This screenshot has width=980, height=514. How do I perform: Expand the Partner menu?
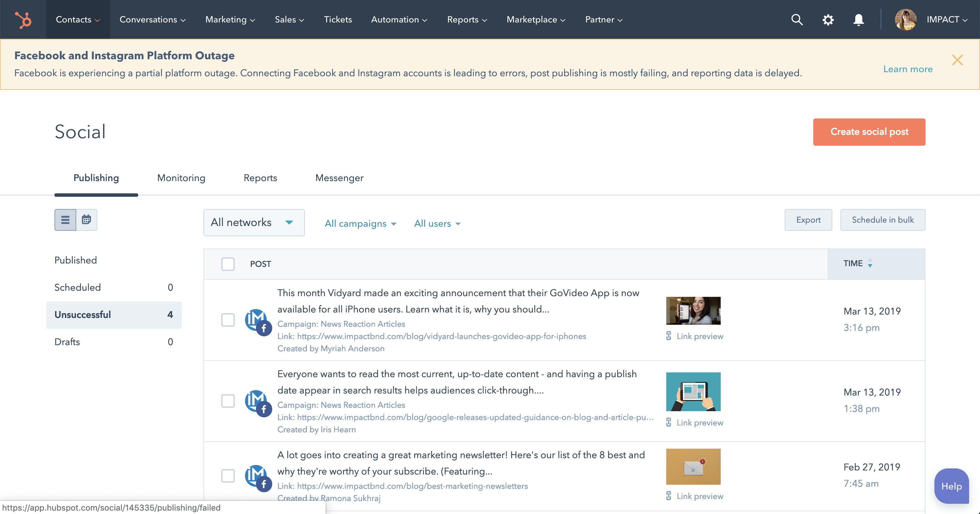[x=603, y=20]
